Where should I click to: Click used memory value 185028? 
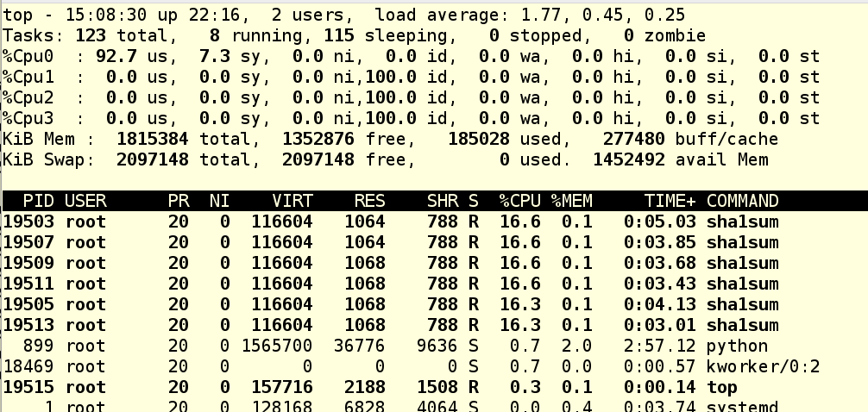478,139
